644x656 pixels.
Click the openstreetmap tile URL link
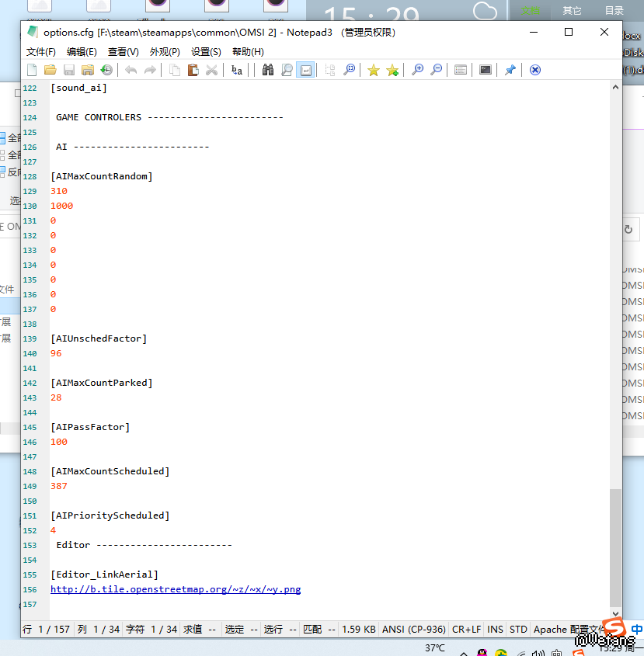176,589
